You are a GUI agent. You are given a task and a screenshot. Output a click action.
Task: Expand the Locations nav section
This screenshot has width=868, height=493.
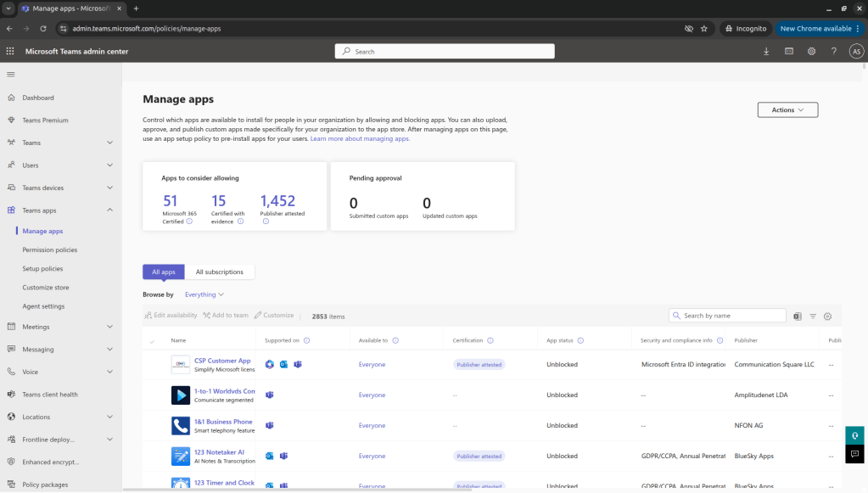109,417
